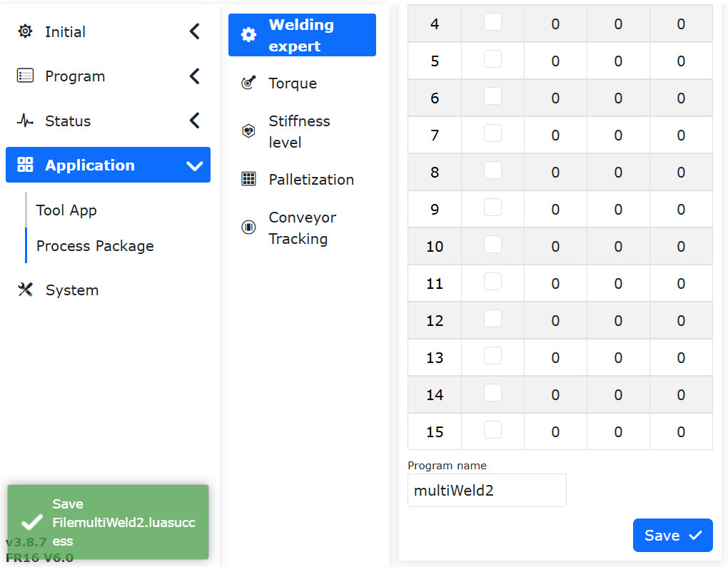Enable the checkbox for row 10
Screen dimensions: 728x567
tap(492, 245)
